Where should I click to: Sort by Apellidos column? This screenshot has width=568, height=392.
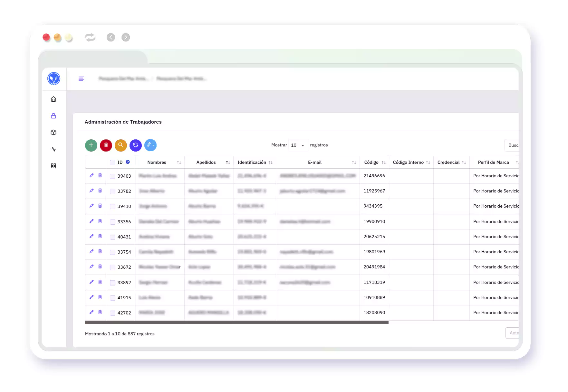pyautogui.click(x=209, y=163)
